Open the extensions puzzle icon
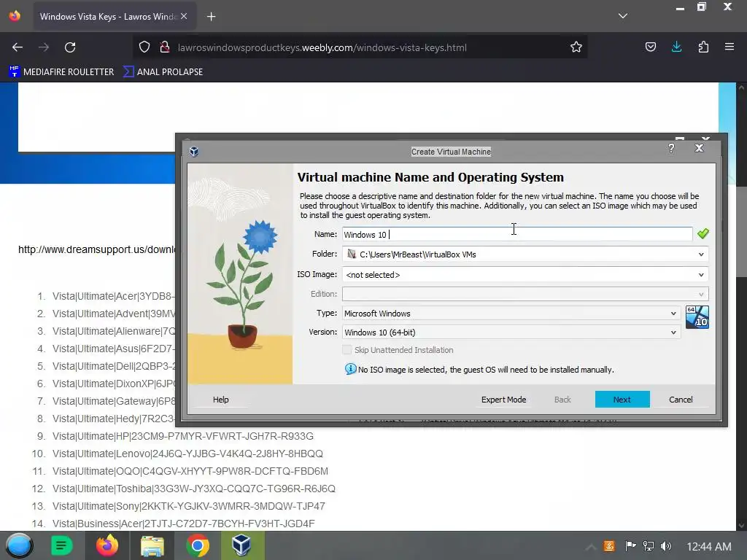 coord(703,47)
